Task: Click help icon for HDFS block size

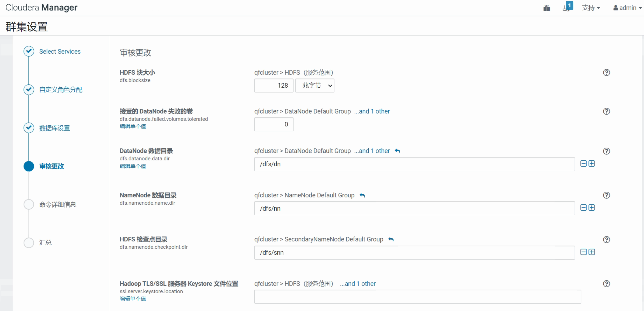Action: click(606, 72)
